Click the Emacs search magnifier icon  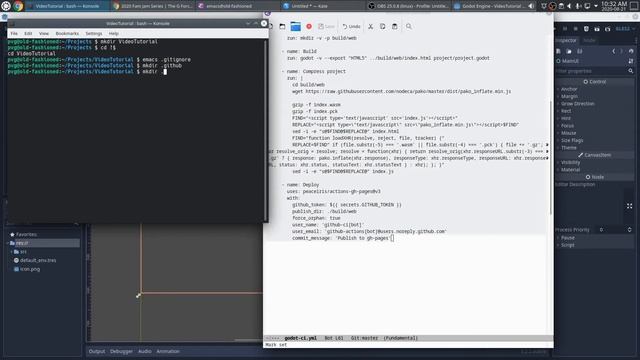[x=409, y=27]
